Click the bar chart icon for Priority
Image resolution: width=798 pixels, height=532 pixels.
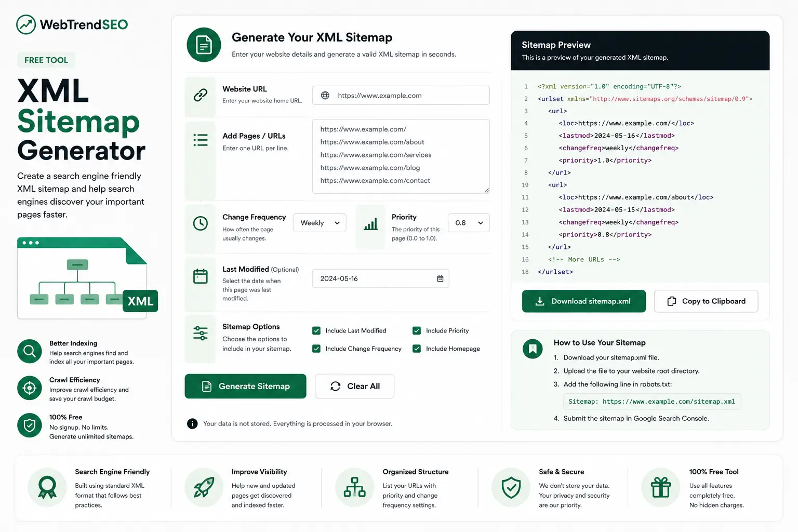click(x=371, y=224)
